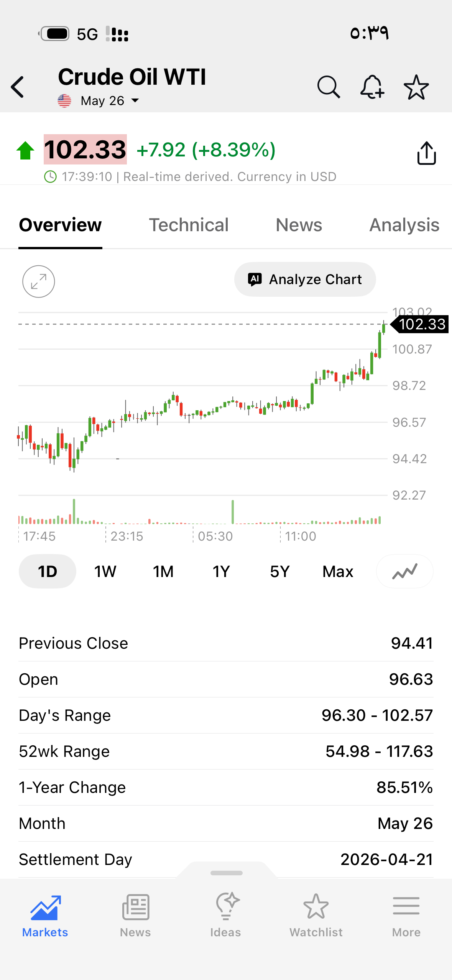Switch to the Analysis tab
The width and height of the screenshot is (452, 980).
[x=404, y=225]
